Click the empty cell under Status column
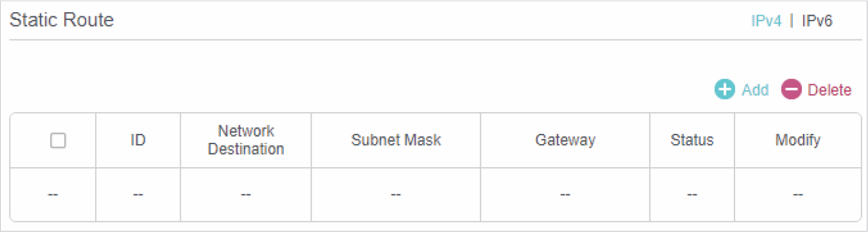Image resolution: width=868 pixels, height=232 pixels. [x=692, y=194]
